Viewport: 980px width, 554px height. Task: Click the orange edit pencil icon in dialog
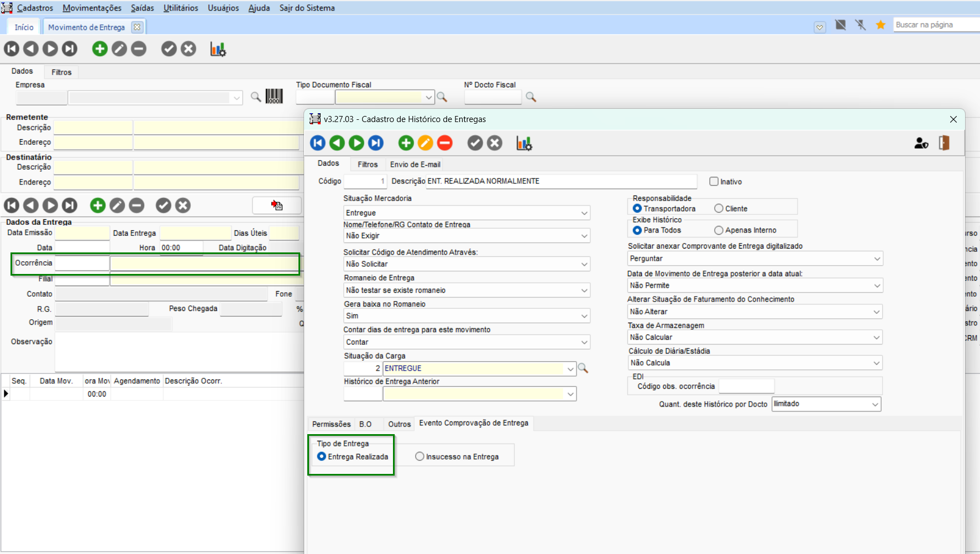click(425, 143)
